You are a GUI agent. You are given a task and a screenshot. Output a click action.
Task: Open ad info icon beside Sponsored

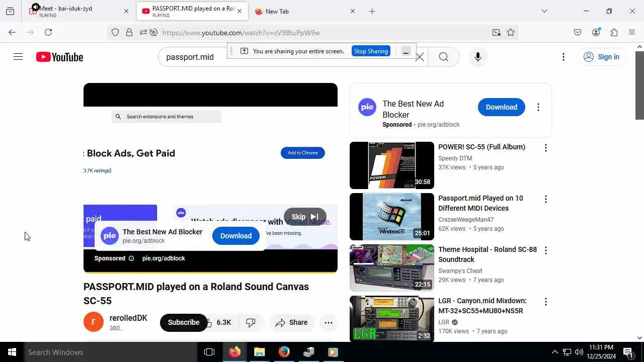pos(131,258)
